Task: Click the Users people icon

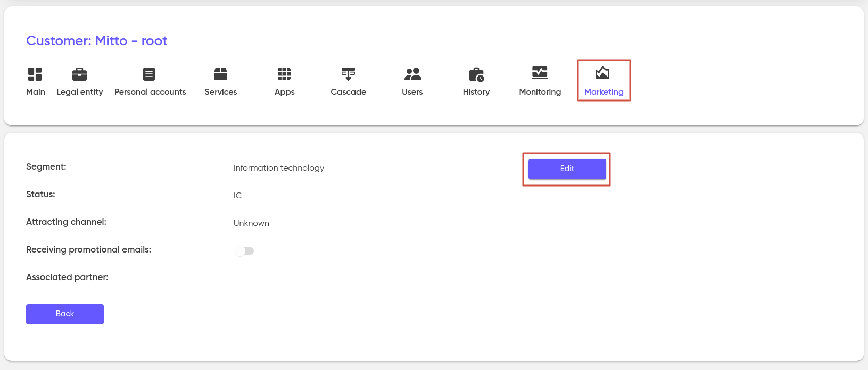Action: click(x=412, y=74)
